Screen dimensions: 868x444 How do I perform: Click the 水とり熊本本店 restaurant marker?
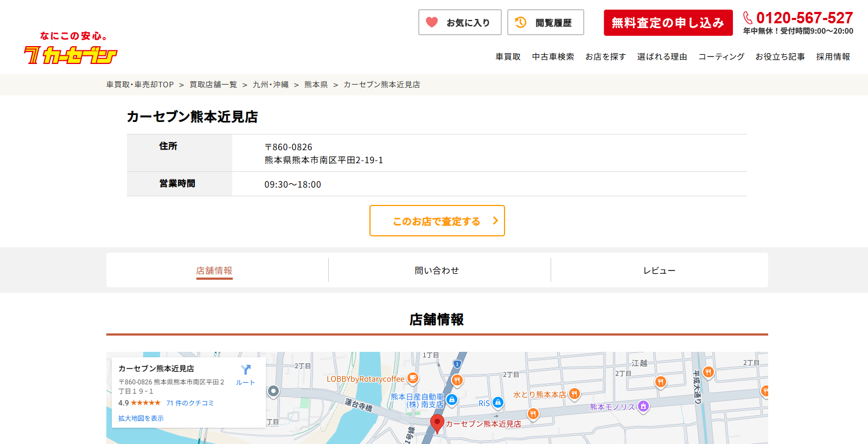(x=575, y=394)
